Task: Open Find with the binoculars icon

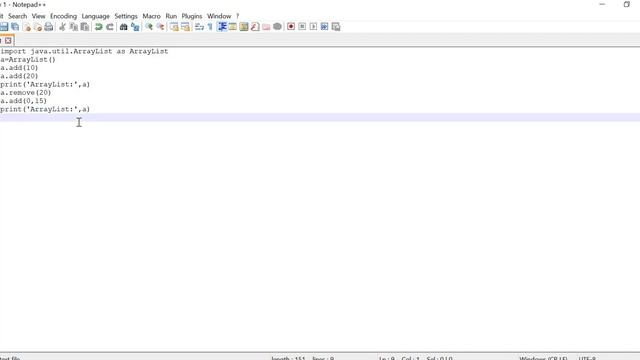Action: pos(123,27)
